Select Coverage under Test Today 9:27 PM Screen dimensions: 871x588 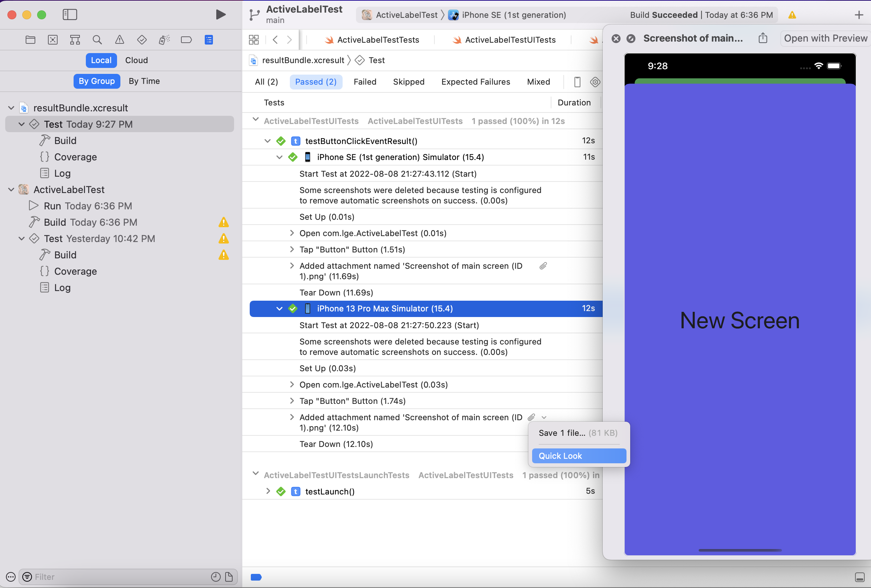tap(75, 157)
